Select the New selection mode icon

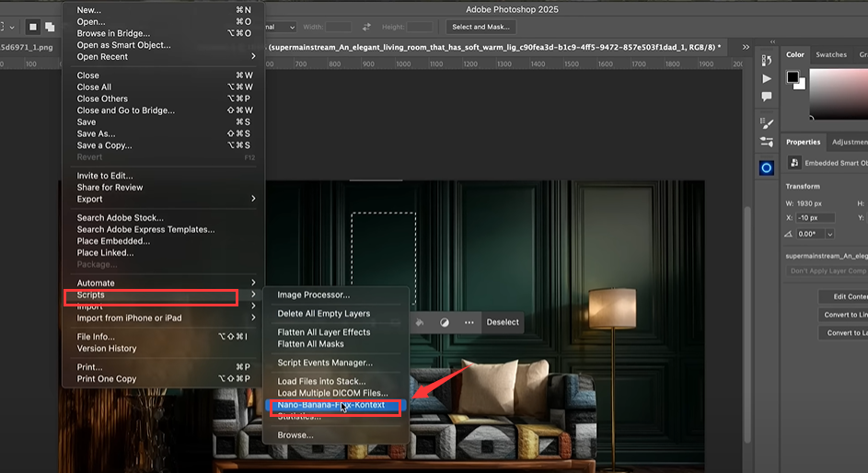pos(32,27)
